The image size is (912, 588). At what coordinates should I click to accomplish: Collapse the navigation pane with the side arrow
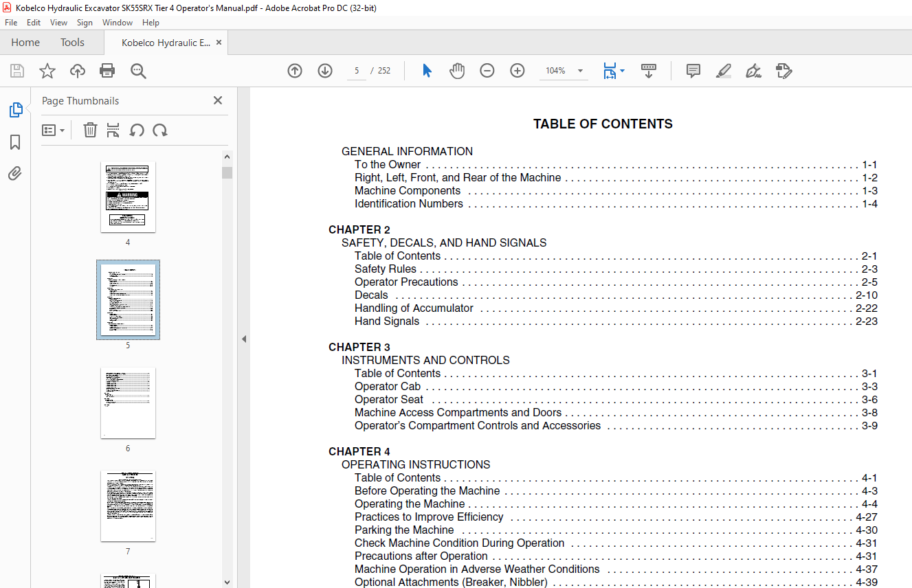click(244, 339)
